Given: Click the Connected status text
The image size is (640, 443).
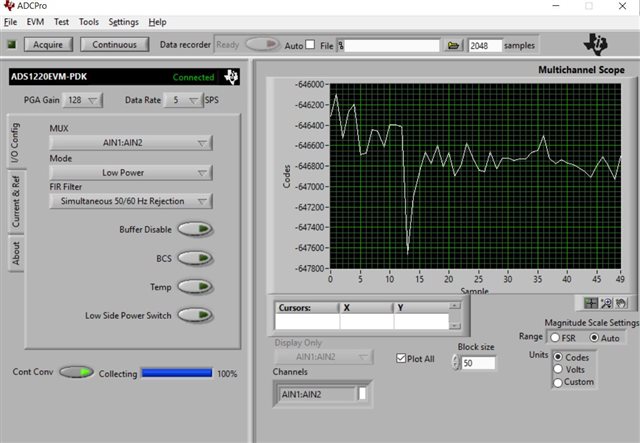Looking at the screenshot, I should [x=193, y=77].
